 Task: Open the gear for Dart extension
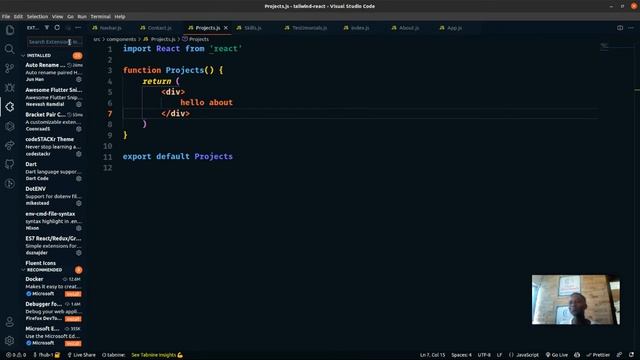[79, 178]
